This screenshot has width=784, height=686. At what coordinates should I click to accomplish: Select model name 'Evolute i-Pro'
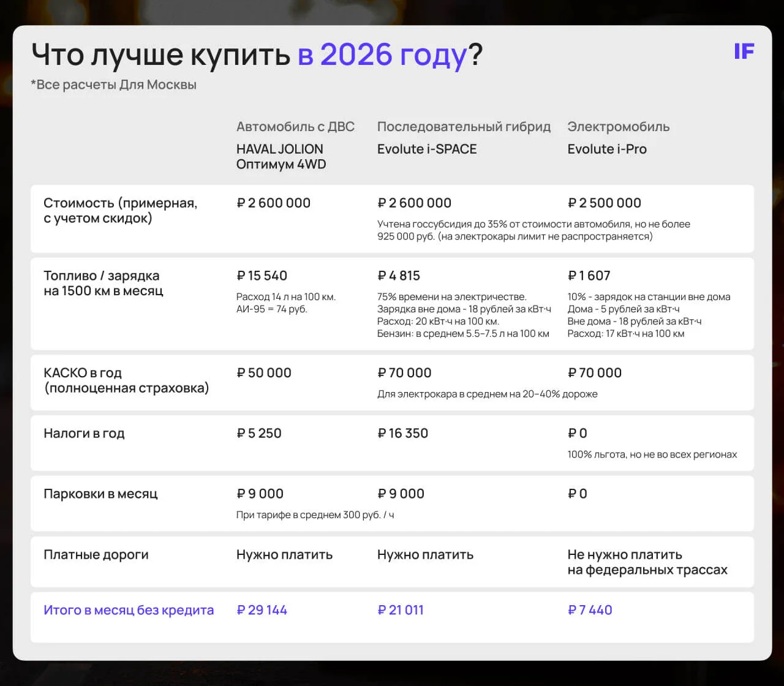point(607,149)
